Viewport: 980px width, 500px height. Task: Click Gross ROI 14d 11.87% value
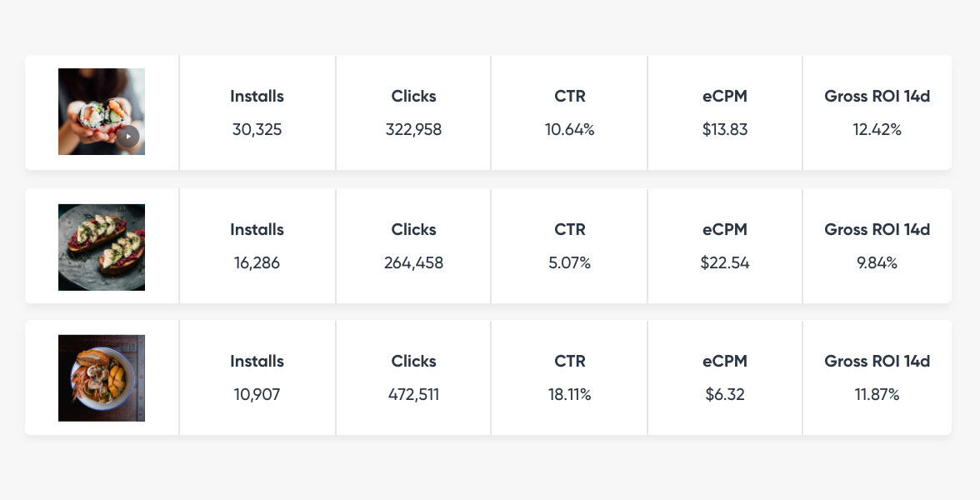pos(877,394)
